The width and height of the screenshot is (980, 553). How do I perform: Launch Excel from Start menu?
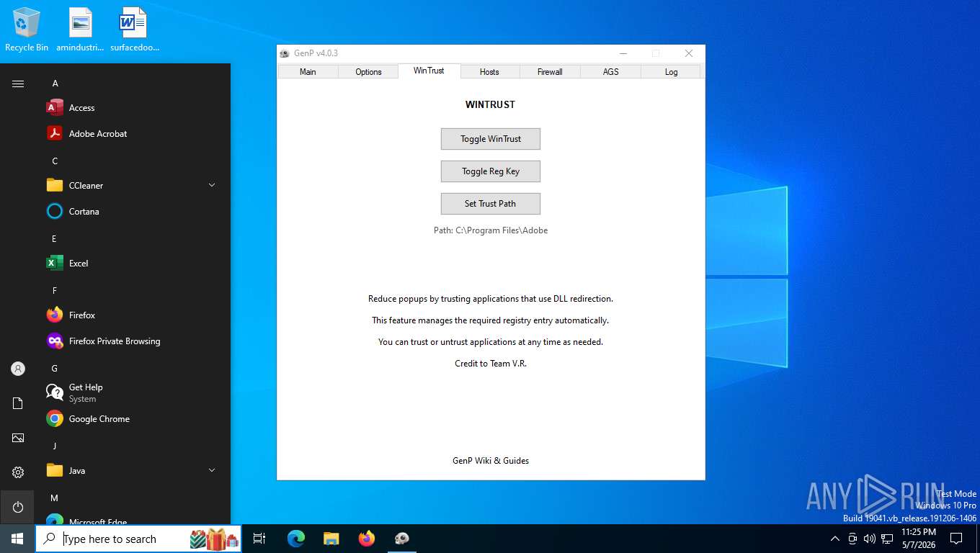[x=134, y=264]
